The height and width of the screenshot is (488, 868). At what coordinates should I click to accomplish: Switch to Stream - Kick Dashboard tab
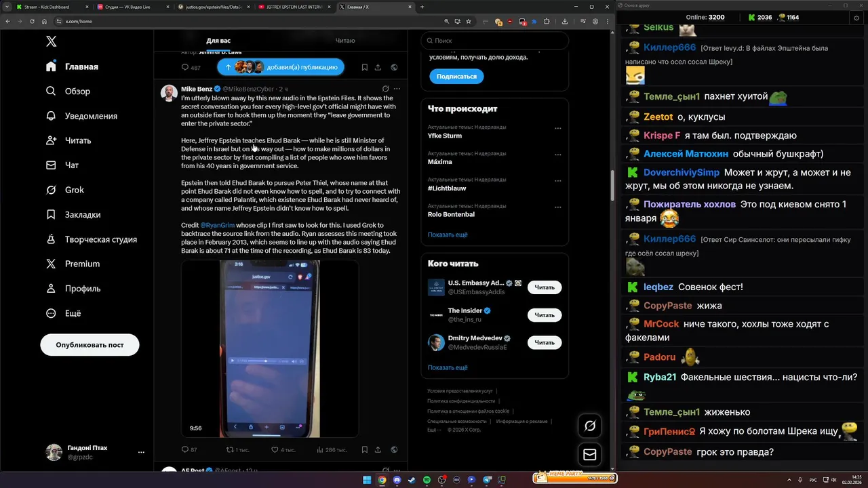(52, 7)
